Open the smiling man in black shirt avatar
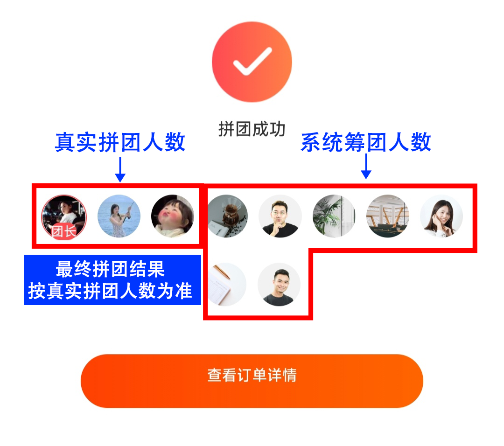 [279, 285]
